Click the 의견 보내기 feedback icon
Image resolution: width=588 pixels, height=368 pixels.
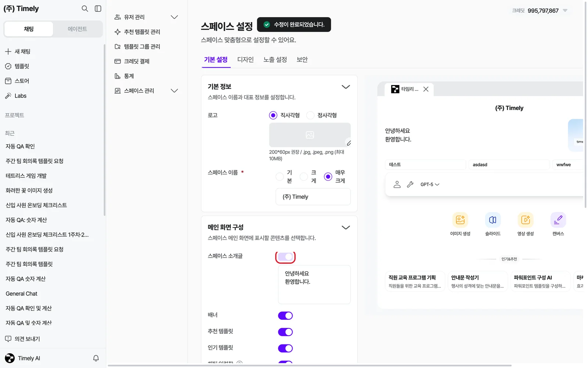(8, 339)
